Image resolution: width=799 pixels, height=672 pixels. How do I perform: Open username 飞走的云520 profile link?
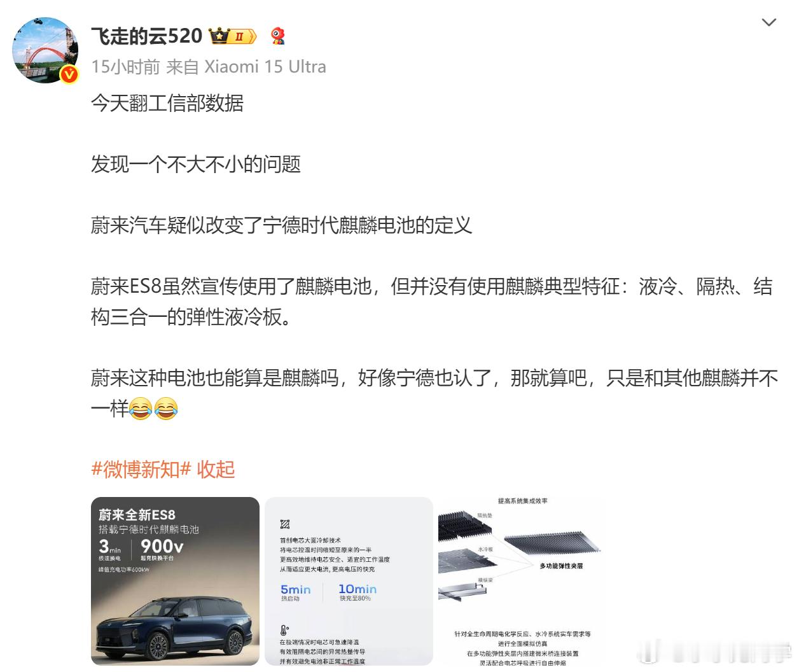[146, 36]
